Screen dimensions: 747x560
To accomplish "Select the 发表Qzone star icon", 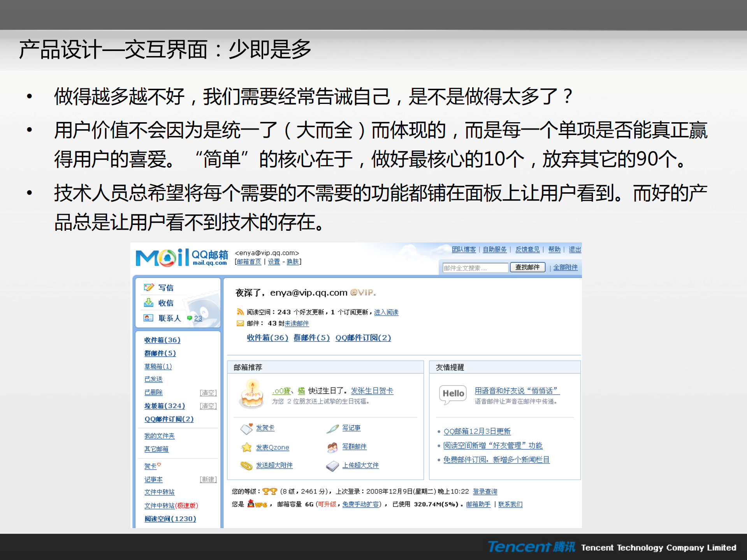I will 246,448.
